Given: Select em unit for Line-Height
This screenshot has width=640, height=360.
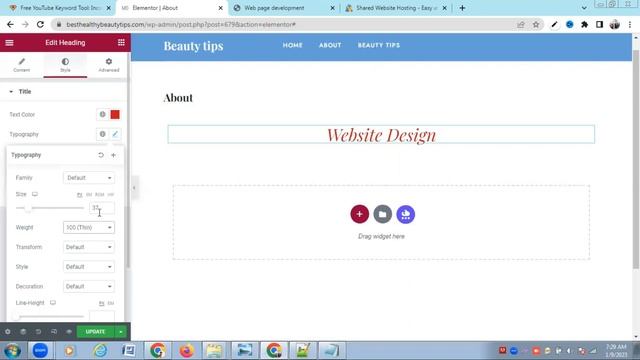Looking at the screenshot, I should pyautogui.click(x=111, y=303).
